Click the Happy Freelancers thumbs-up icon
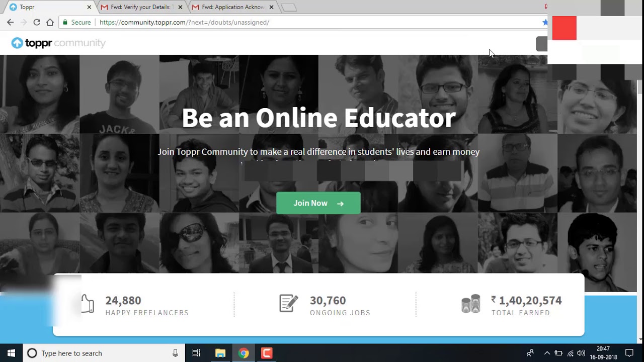The image size is (644, 362). [x=88, y=304]
